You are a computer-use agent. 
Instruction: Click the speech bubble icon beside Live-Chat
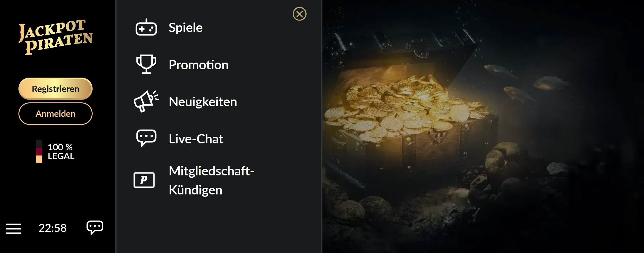tap(146, 138)
